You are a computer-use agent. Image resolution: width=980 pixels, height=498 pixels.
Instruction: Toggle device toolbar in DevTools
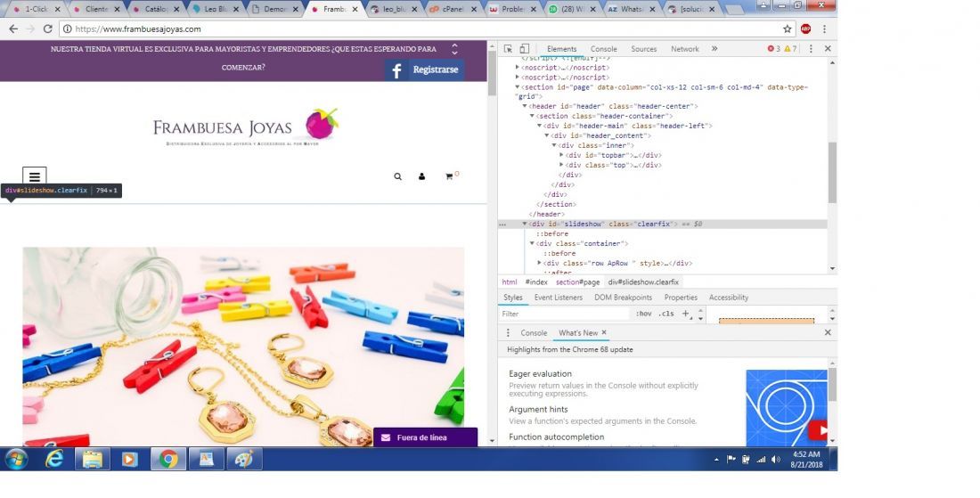525,49
